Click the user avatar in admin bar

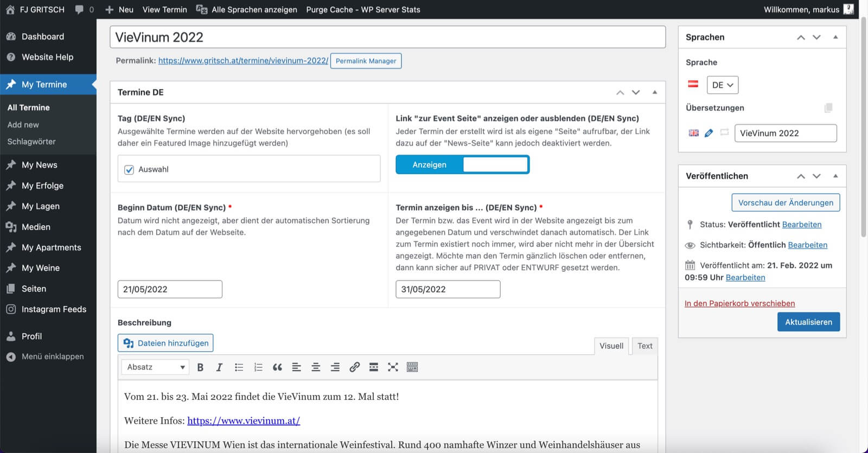(848, 9)
